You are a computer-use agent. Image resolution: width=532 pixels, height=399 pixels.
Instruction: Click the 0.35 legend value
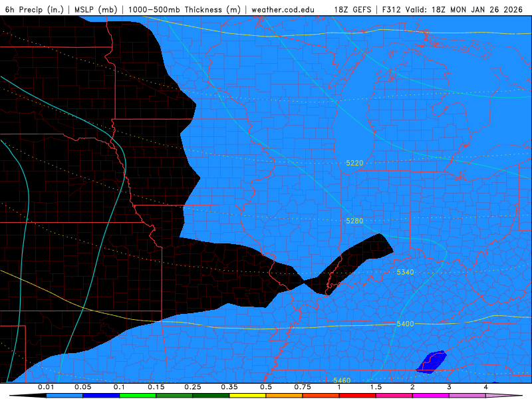(x=229, y=387)
